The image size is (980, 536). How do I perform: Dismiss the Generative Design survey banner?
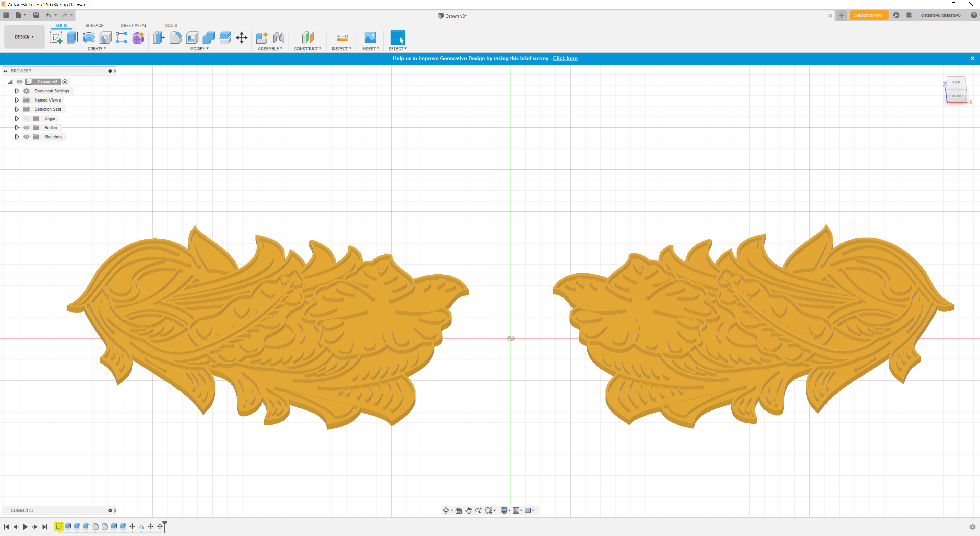pos(972,58)
